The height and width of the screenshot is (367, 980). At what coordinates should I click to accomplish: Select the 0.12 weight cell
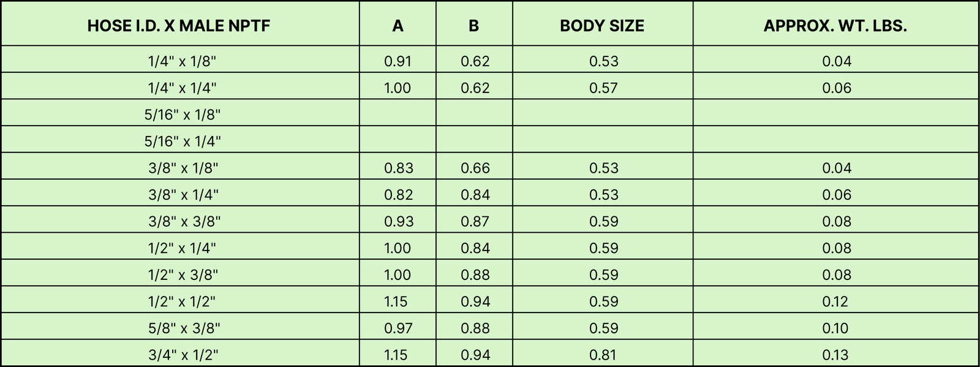[x=835, y=301]
